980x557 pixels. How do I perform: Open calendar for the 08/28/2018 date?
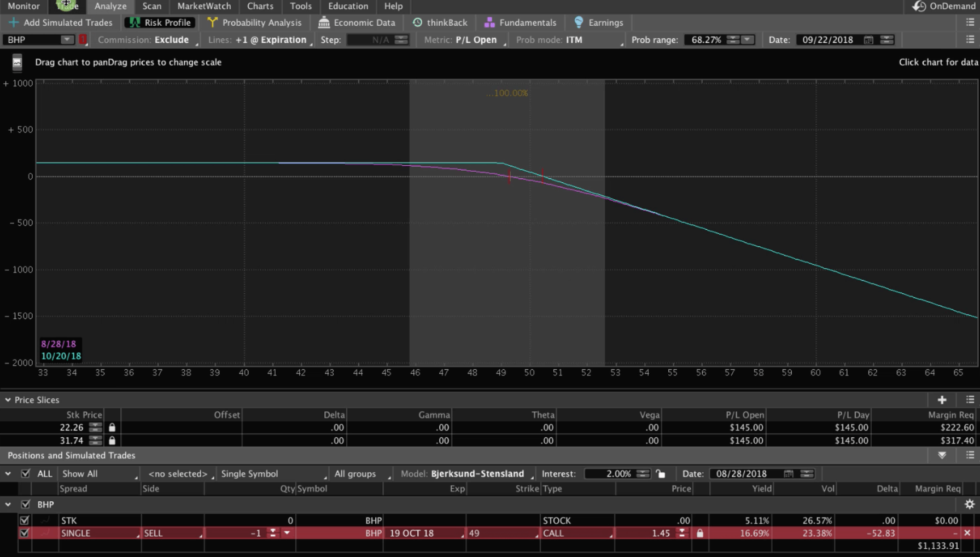tap(788, 474)
